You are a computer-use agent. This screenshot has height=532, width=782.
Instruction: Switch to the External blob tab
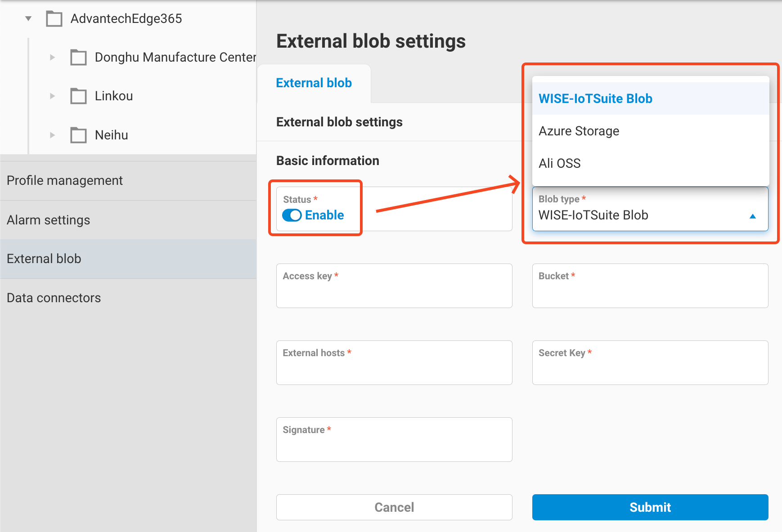[x=314, y=82]
